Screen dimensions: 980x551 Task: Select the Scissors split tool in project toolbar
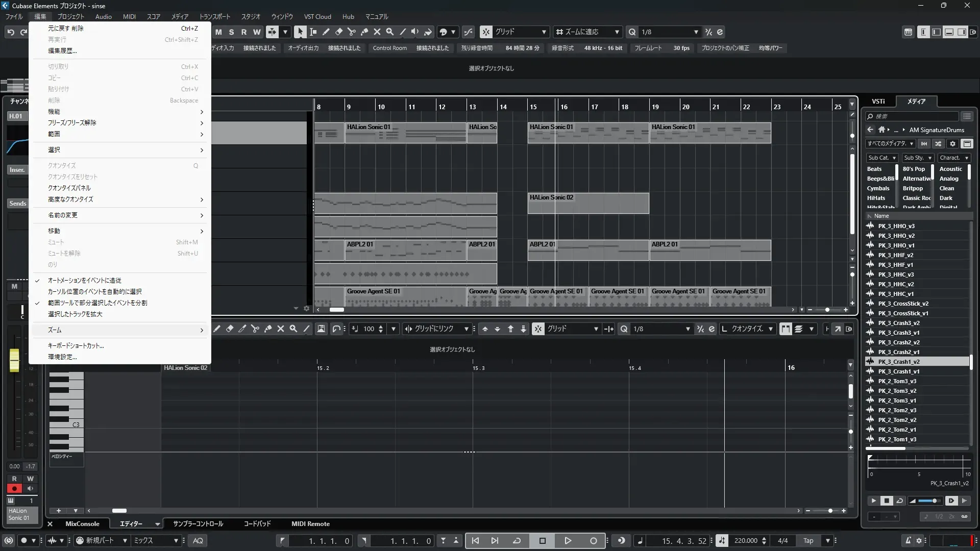point(351,32)
